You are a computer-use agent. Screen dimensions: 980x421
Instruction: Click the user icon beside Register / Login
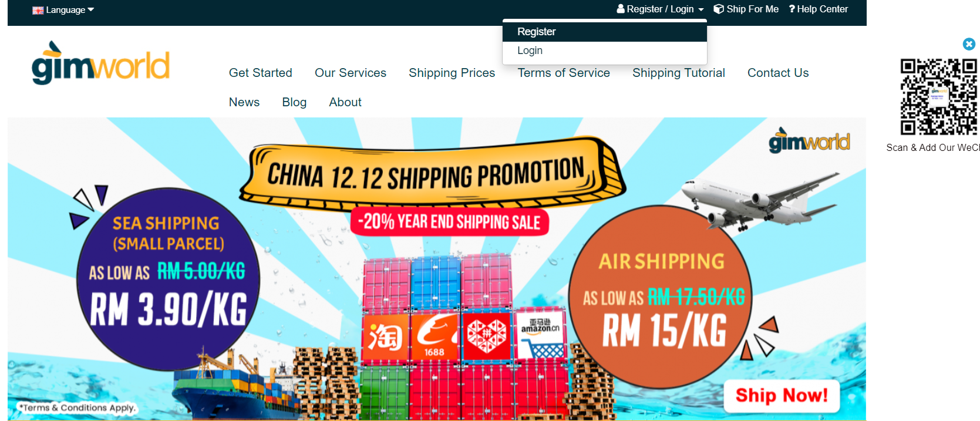(x=621, y=9)
